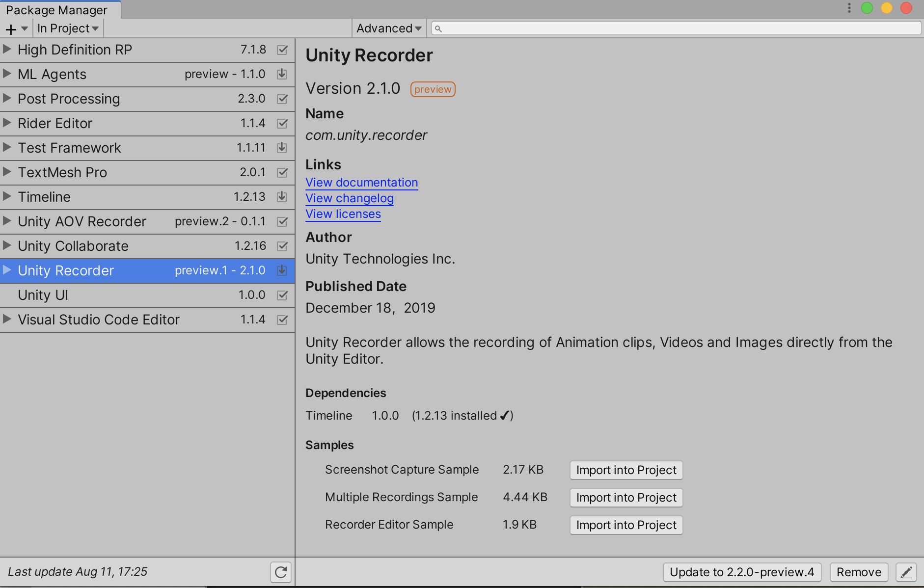Expand Test Framework package versions
Image resolution: width=924 pixels, height=588 pixels.
click(x=7, y=147)
